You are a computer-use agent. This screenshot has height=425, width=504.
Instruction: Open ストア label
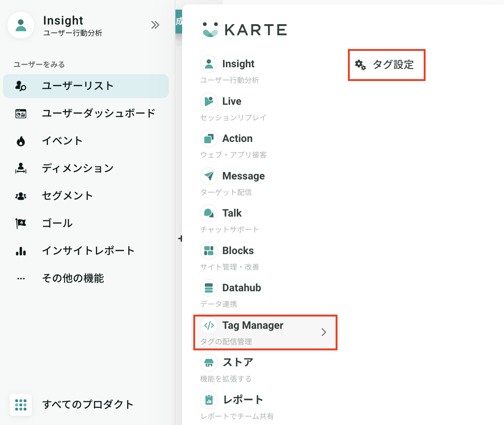pos(238,363)
